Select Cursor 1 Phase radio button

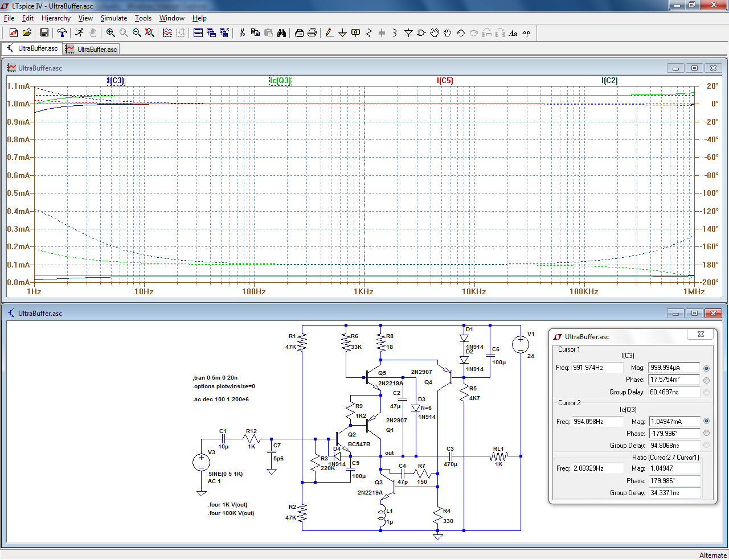706,380
